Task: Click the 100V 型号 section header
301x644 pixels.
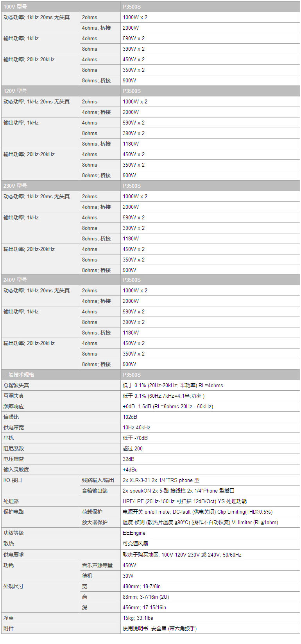Action: tap(150, 7)
